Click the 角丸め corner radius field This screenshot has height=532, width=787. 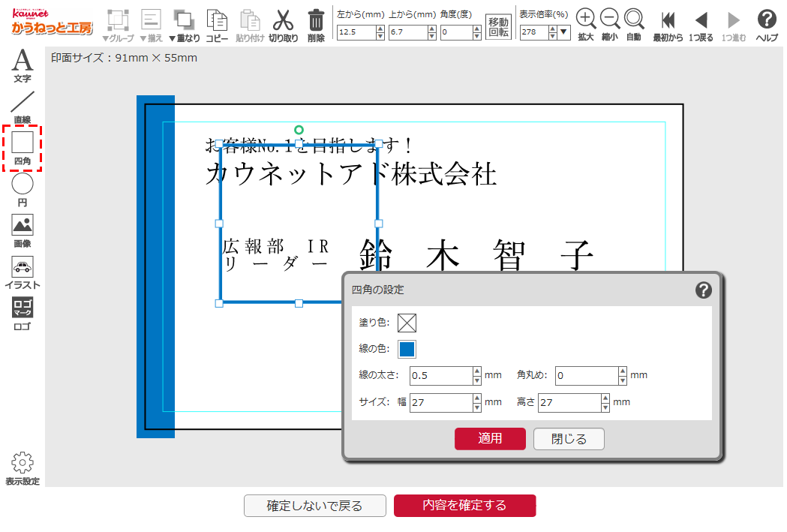tap(587, 375)
